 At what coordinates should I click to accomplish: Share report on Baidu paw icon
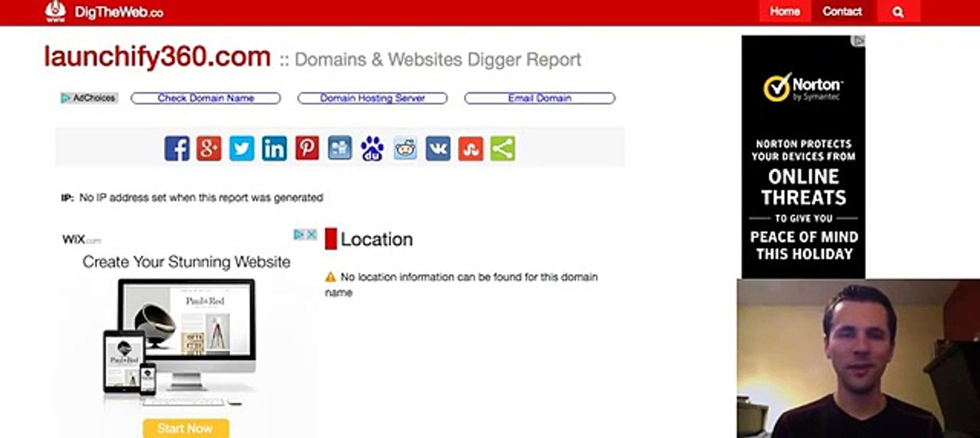(372, 148)
